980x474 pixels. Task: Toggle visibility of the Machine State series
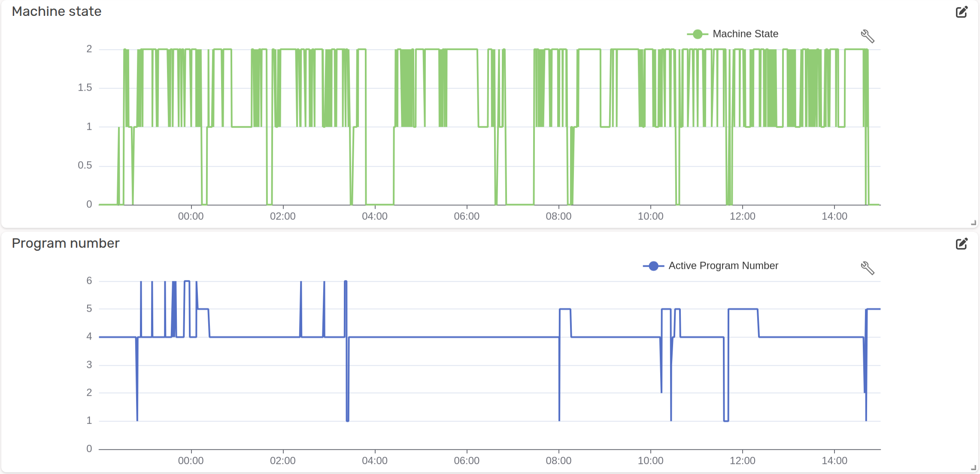click(x=746, y=33)
